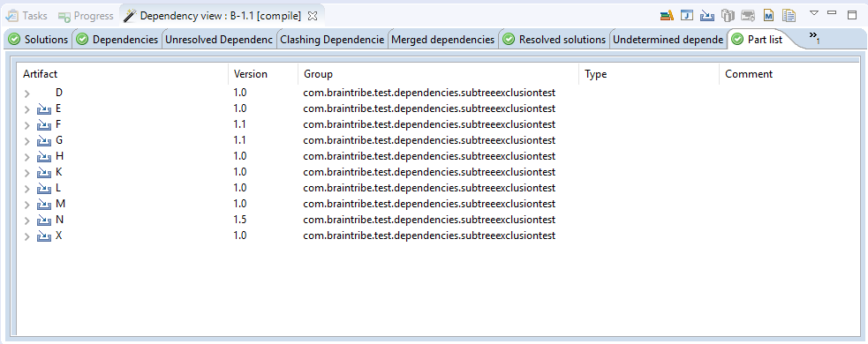
Task: Expand artifact G row
Action: [x=27, y=141]
